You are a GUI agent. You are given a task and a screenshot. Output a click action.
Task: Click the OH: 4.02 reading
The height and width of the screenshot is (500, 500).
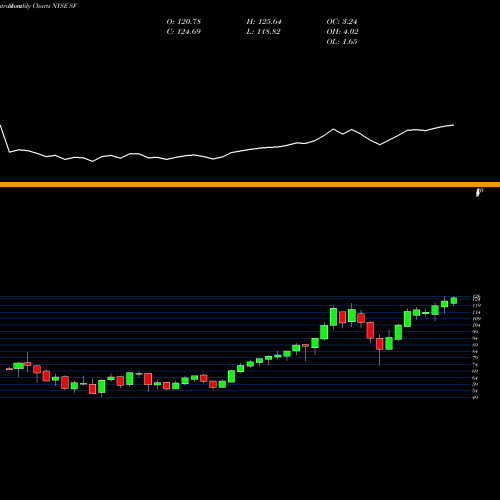coord(343,32)
